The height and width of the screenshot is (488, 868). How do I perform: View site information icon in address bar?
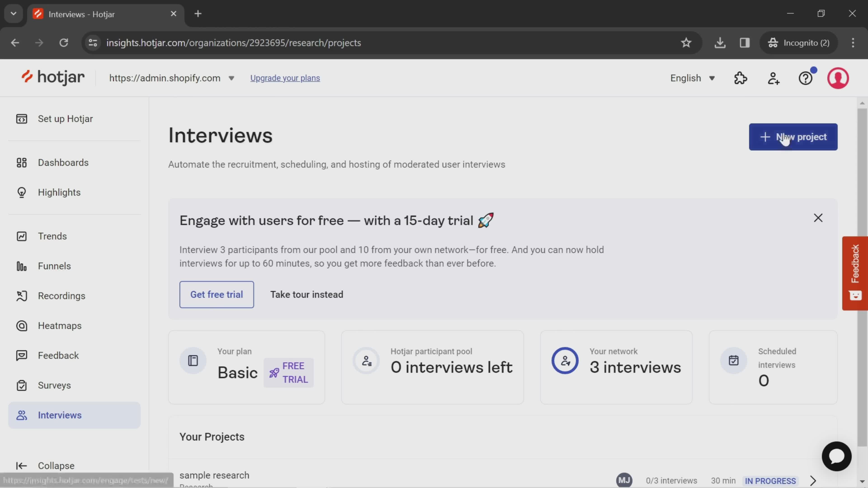[93, 43]
